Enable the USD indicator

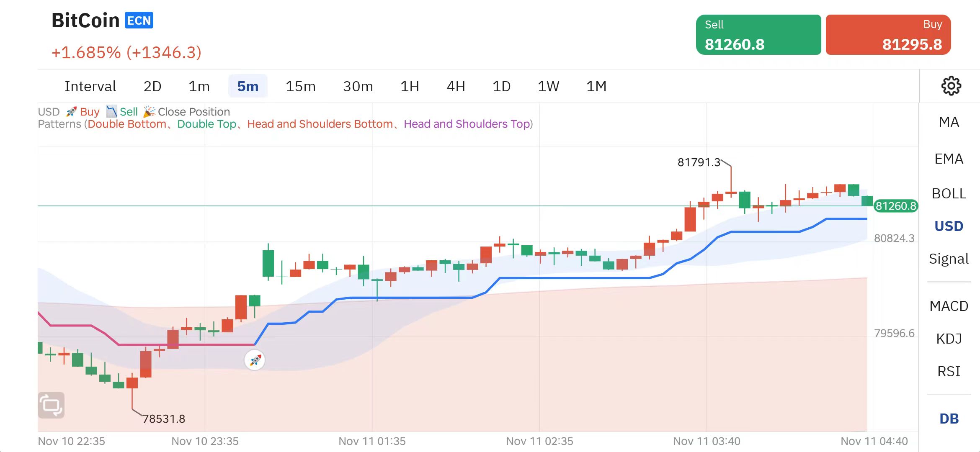coord(949,226)
